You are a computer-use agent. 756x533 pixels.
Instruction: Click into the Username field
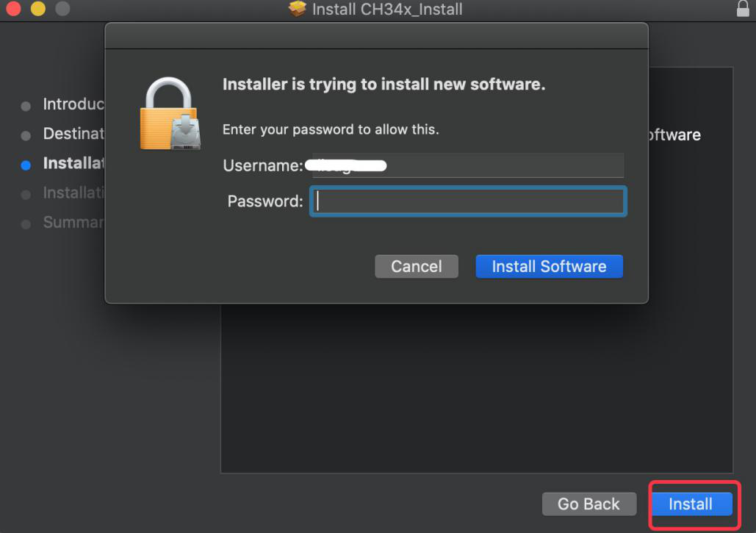click(x=468, y=165)
